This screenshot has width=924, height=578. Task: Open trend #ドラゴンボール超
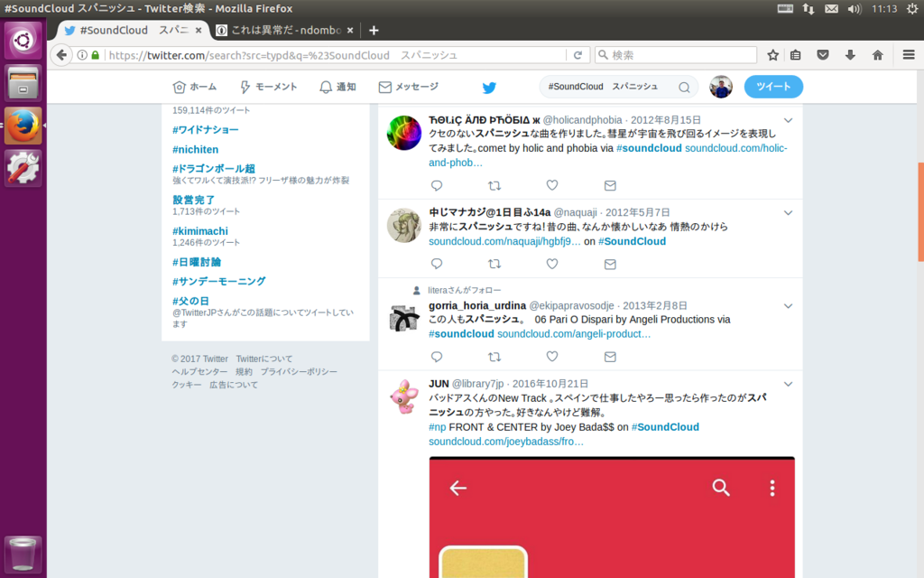click(213, 169)
